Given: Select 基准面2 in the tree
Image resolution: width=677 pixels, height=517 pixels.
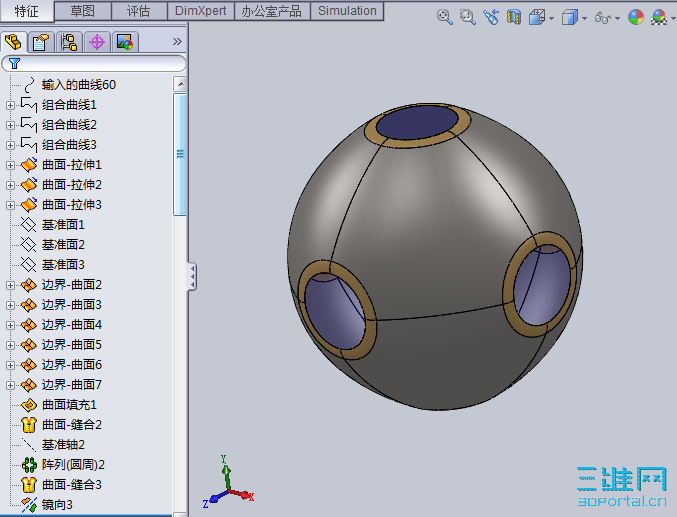Looking at the screenshot, I should click(63, 245).
